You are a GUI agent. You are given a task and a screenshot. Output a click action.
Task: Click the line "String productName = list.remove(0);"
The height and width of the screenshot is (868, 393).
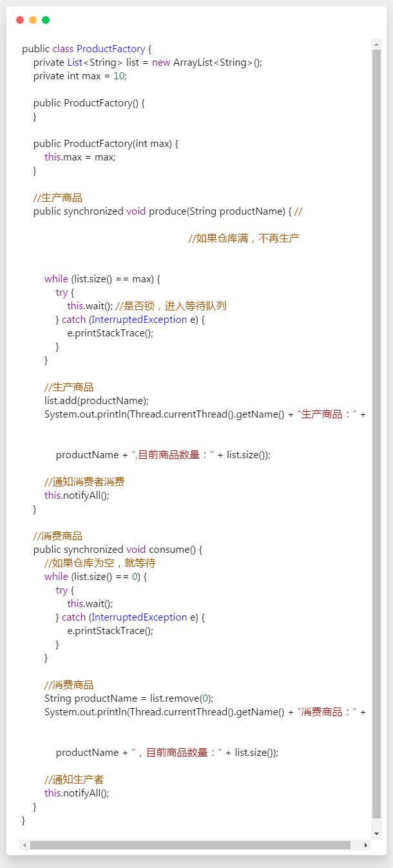click(129, 699)
